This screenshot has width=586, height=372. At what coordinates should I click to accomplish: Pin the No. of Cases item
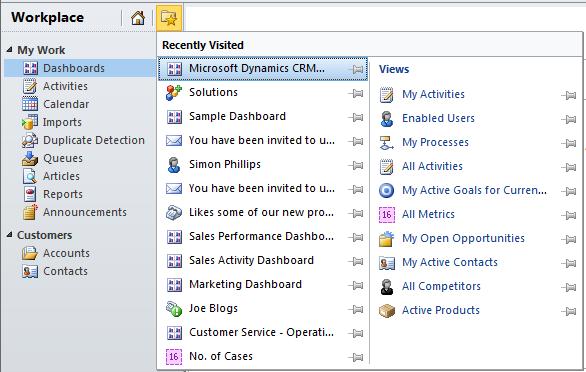tap(356, 357)
